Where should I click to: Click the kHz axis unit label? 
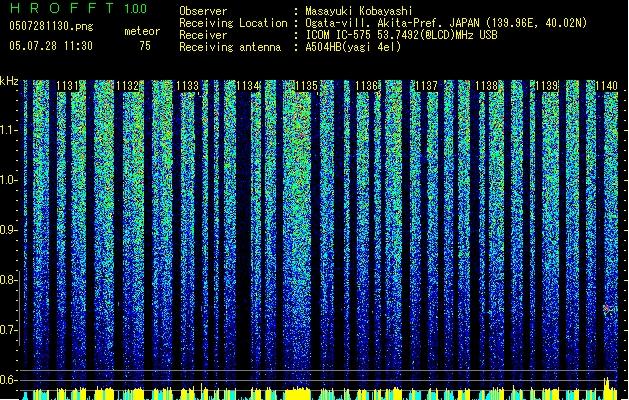[x=9, y=81]
